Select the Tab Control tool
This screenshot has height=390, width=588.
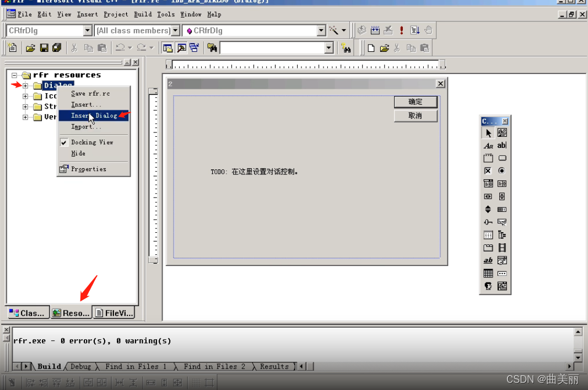(x=488, y=248)
